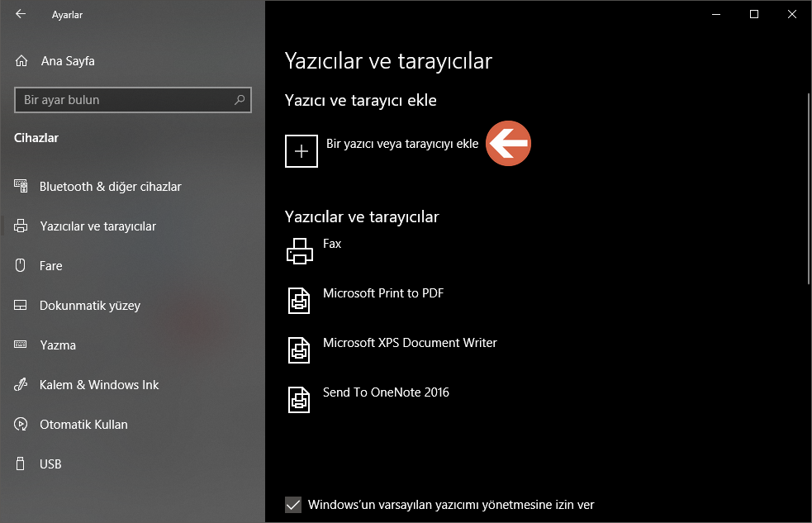Select the Yazma keyboard icon
The image size is (812, 523).
tap(20, 345)
